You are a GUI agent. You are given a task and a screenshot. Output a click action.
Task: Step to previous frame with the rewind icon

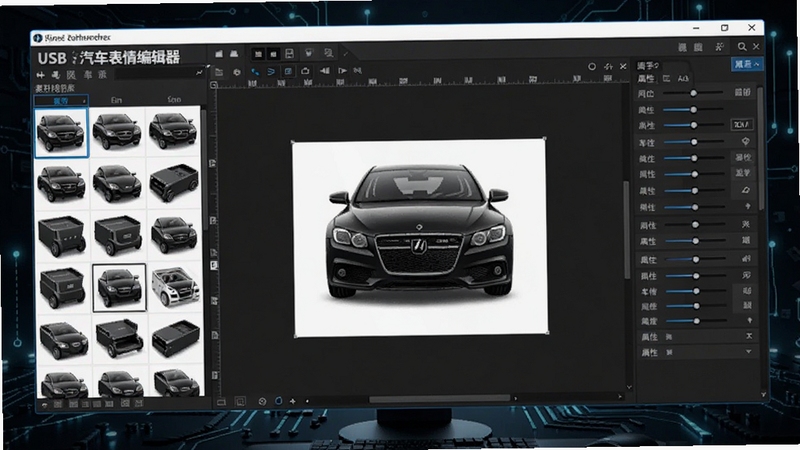(x=324, y=71)
